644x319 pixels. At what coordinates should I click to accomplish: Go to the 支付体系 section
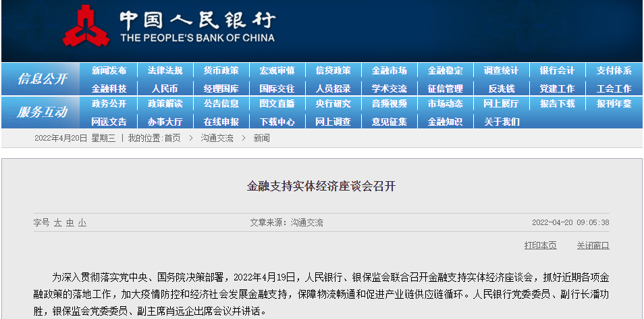(x=614, y=71)
